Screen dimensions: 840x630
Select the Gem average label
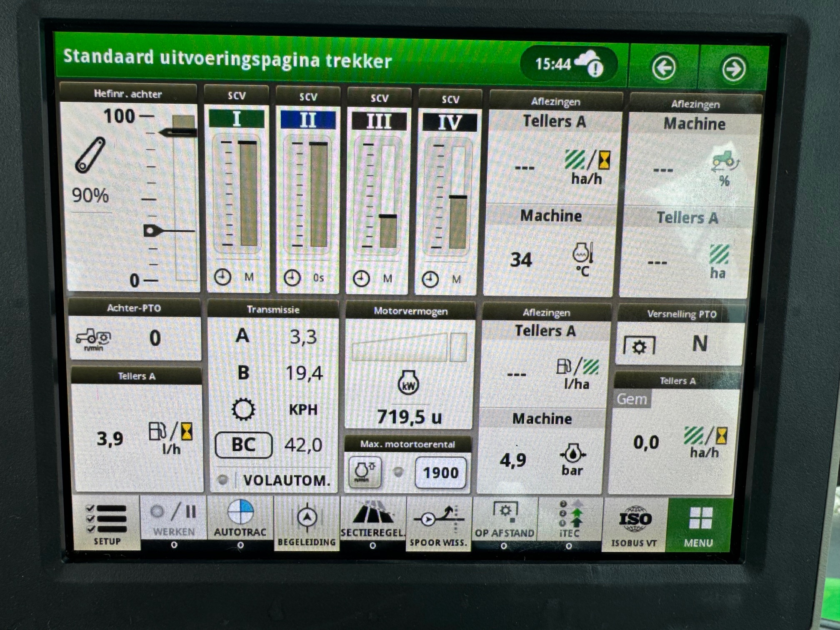[x=632, y=399]
